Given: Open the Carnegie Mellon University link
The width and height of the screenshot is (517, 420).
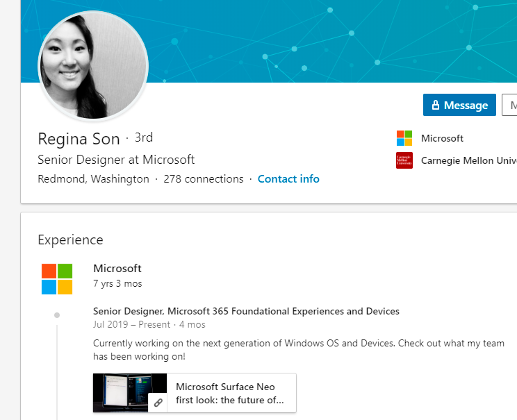Looking at the screenshot, I should [x=469, y=161].
